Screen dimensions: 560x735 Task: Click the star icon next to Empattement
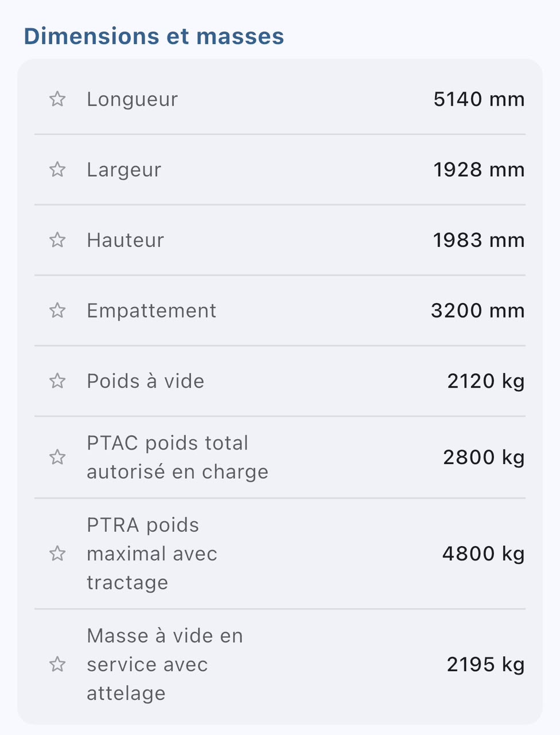57,310
